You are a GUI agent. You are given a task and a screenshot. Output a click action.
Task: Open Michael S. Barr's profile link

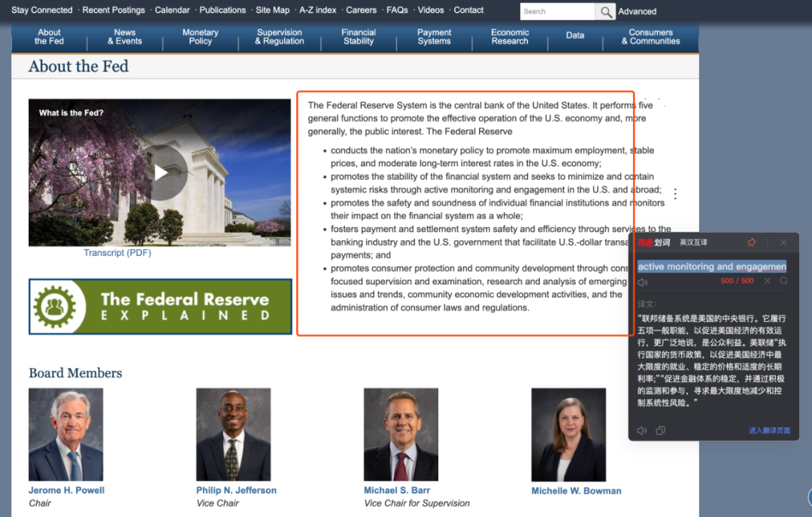tap(397, 490)
